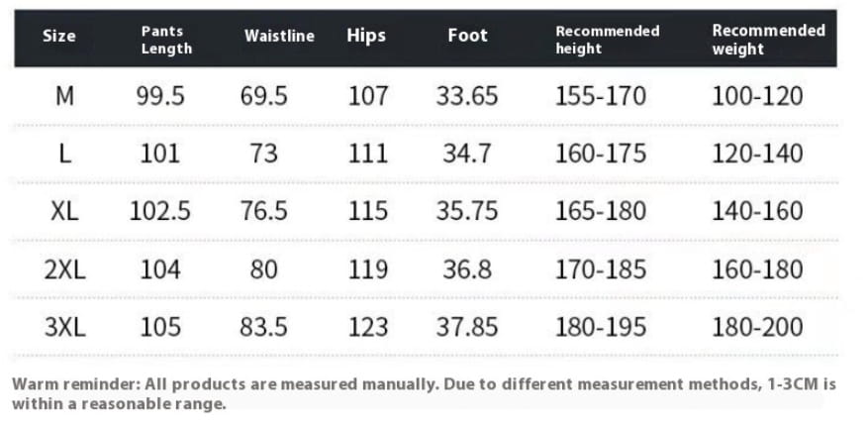Select the 160-175 height range cell
This screenshot has width=868, height=426.
(601, 154)
